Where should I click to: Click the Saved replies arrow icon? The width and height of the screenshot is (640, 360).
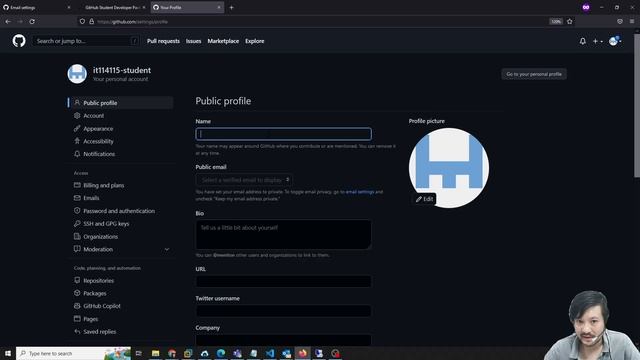pos(77,331)
